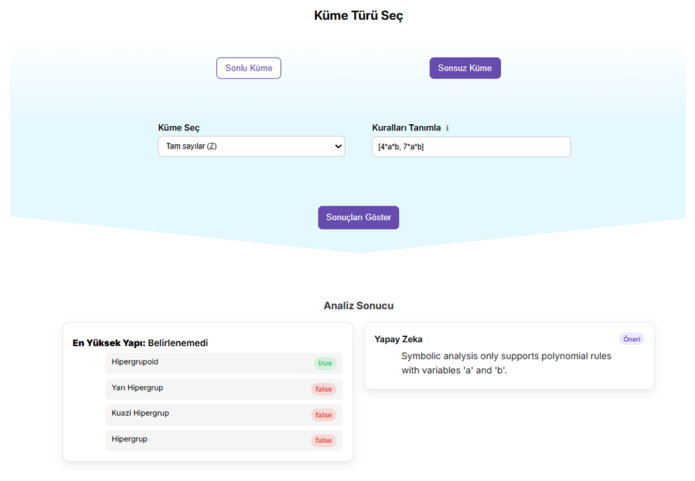Image resolution: width=695 pixels, height=481 pixels.
Task: Select the Sonsuz Küme button
Action: click(465, 68)
